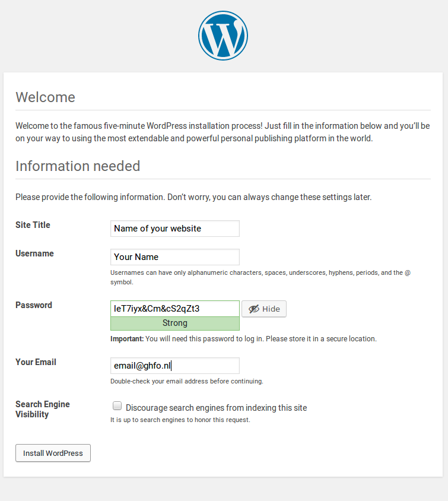The width and height of the screenshot is (448, 501).
Task: Hide the password with the eye button
Action: (264, 309)
